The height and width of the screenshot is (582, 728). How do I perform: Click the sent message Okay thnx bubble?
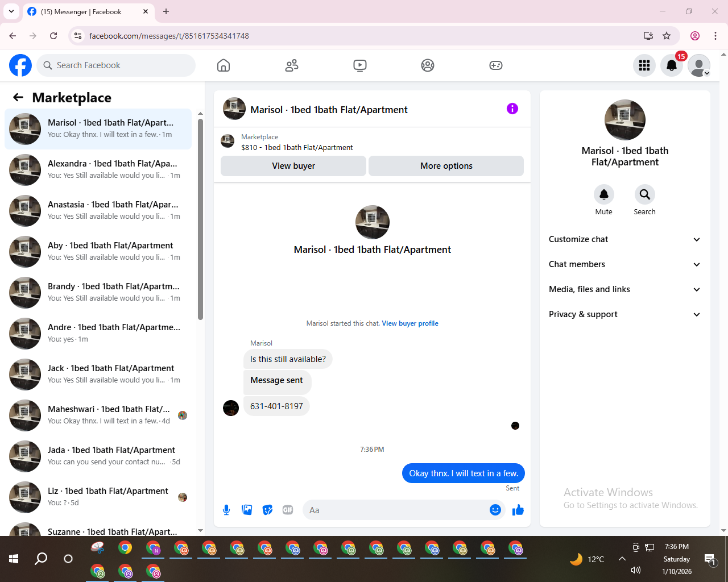pyautogui.click(x=464, y=473)
